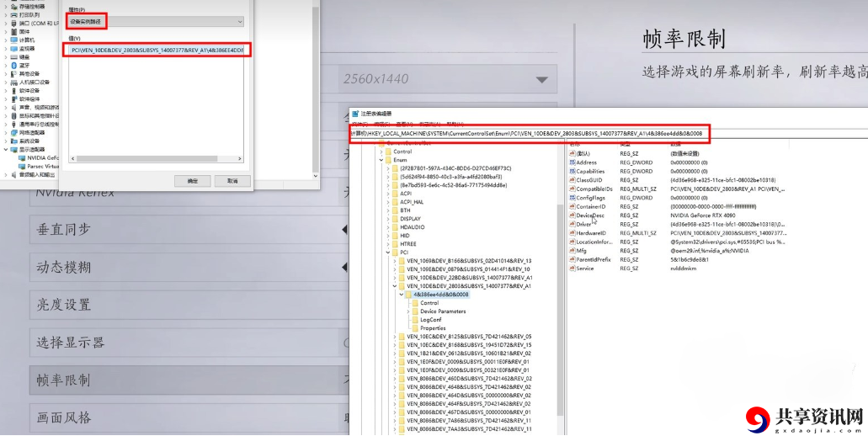The image size is (868, 436).
Task: Click the 打印队列 printer queue icon
Action: pos(13,15)
